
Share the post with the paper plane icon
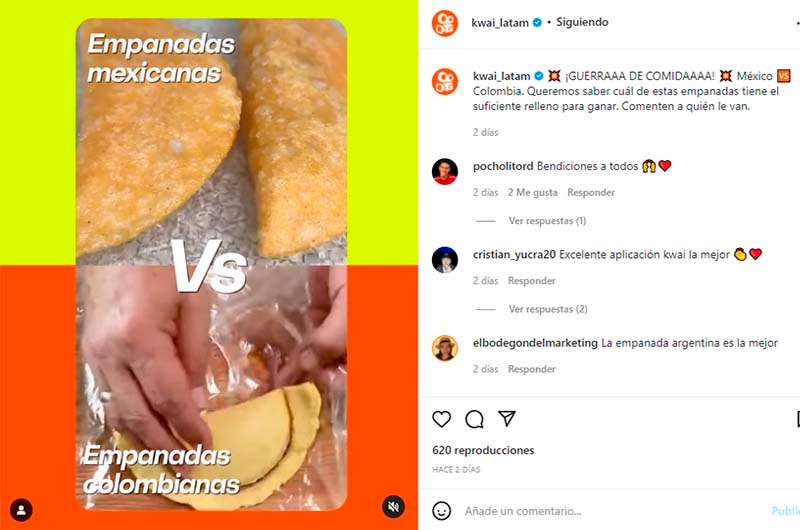(x=507, y=418)
